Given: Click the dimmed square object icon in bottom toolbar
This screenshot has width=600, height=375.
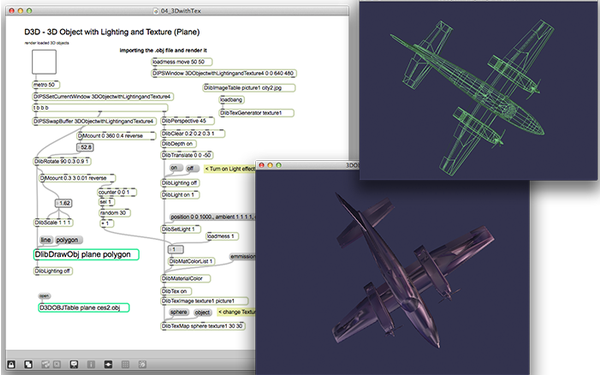Looking at the screenshot, I should click(57, 364).
